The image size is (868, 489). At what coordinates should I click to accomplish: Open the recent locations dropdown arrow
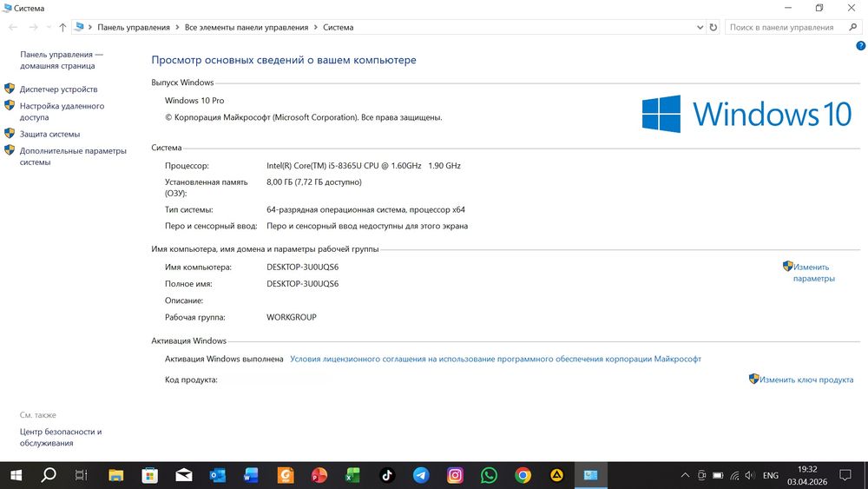(49, 27)
